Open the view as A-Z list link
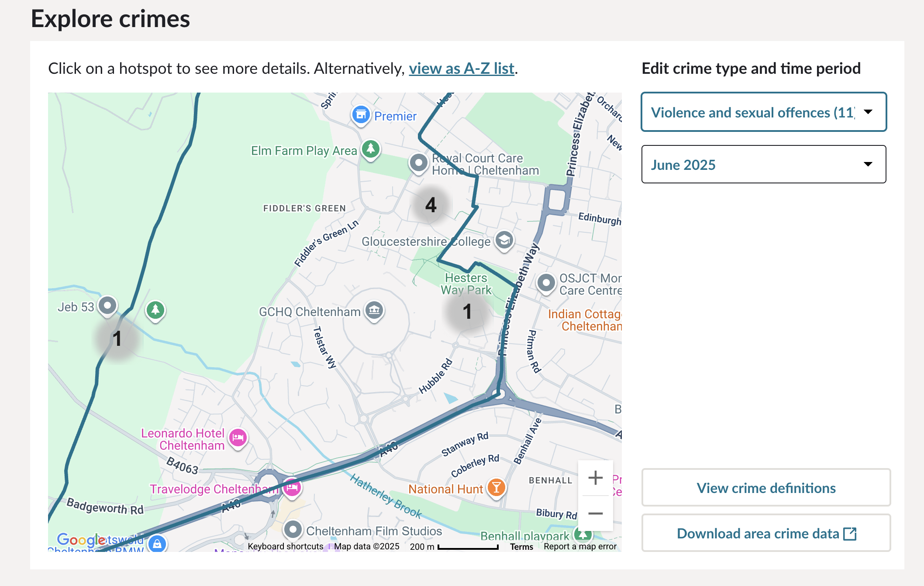Screen dimensions: 924x586 click(462, 69)
